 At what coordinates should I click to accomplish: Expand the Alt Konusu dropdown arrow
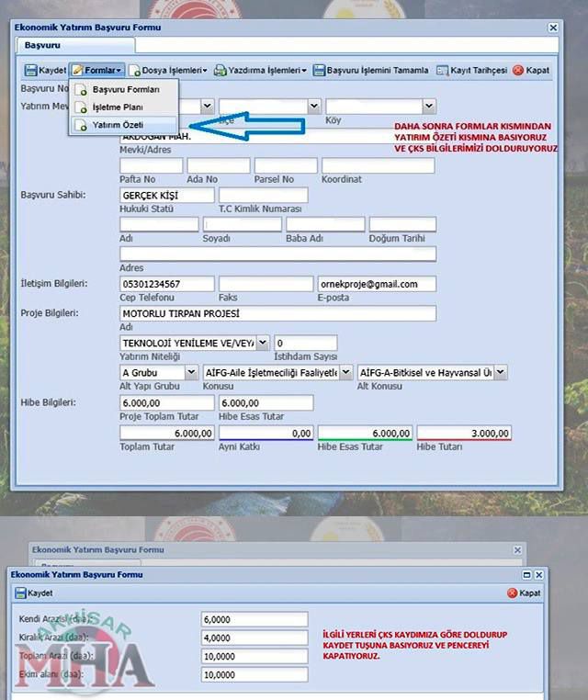[501, 372]
